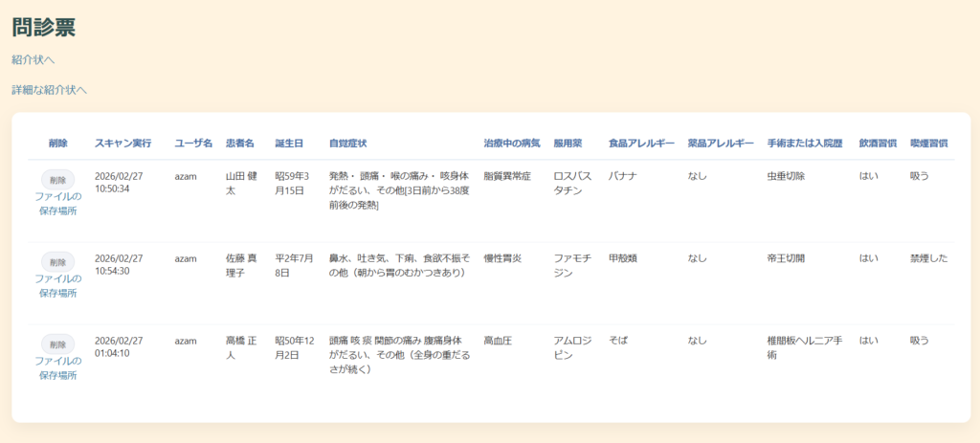The height and width of the screenshot is (443, 980).
Task: Open ファイルの保存場所 link in 山田 健太 row
Action: coord(58,204)
